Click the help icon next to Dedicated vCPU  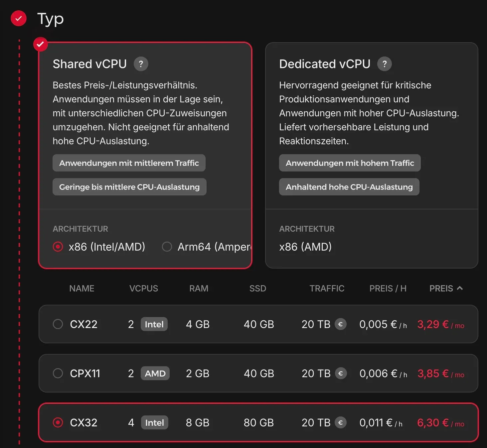pos(384,64)
